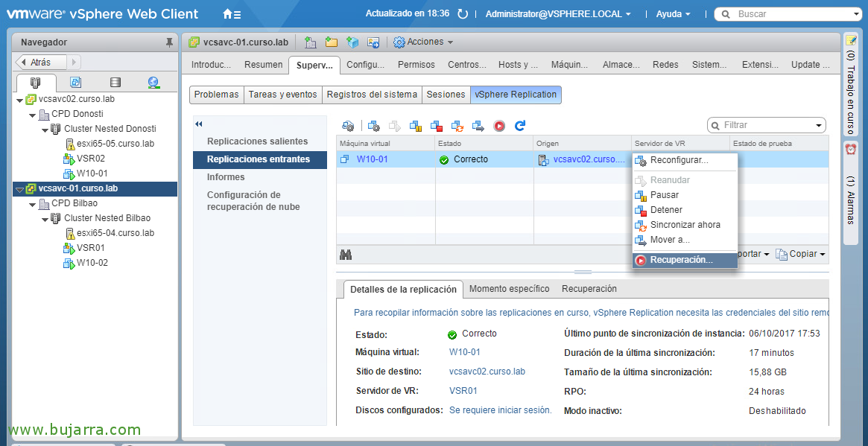Open the VSR01 Servidor de VR link

[x=463, y=391]
